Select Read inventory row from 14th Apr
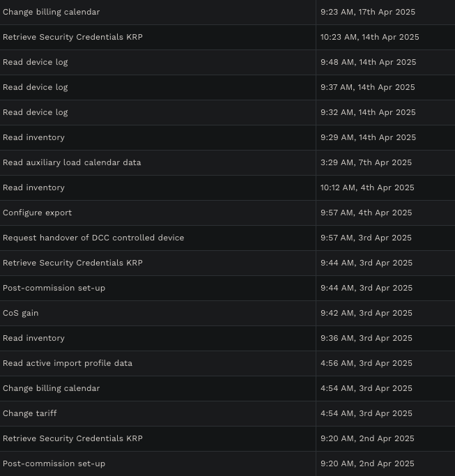Image resolution: width=455 pixels, height=476 pixels. click(227, 137)
